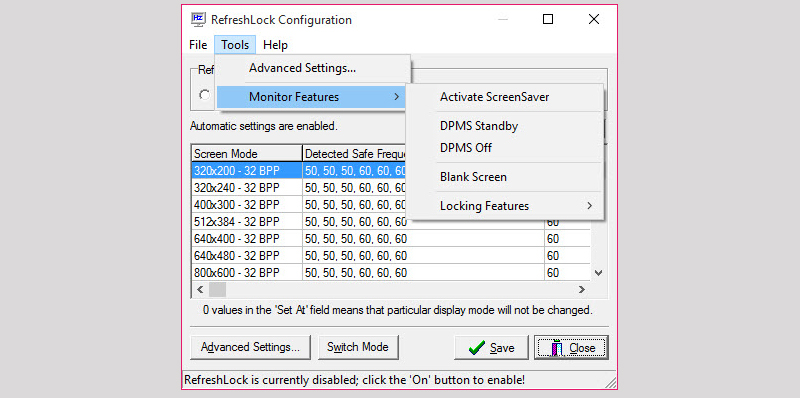This screenshot has width=800, height=398.
Task: Select DPMS Off option
Action: point(505,148)
